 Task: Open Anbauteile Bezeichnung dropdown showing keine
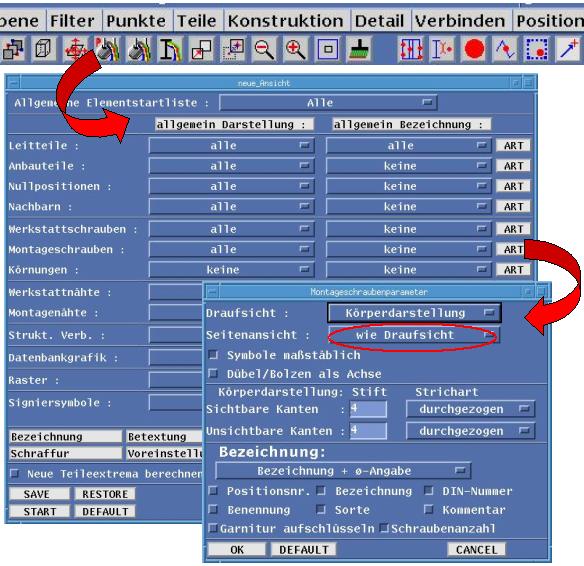pyautogui.click(x=409, y=166)
